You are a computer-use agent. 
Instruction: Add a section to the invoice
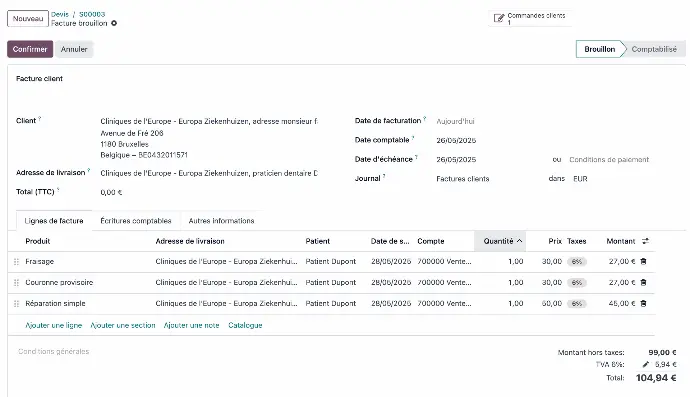click(123, 325)
